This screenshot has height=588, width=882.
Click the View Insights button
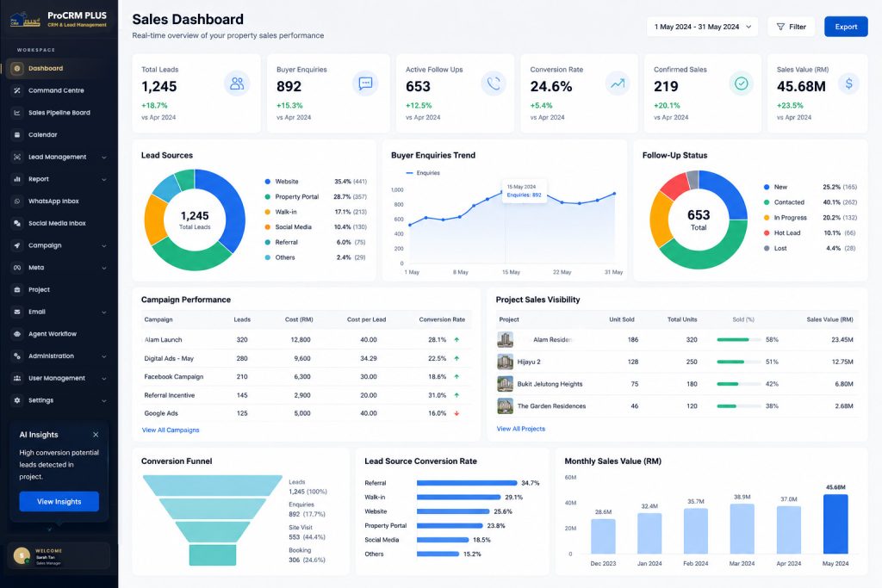coord(59,501)
